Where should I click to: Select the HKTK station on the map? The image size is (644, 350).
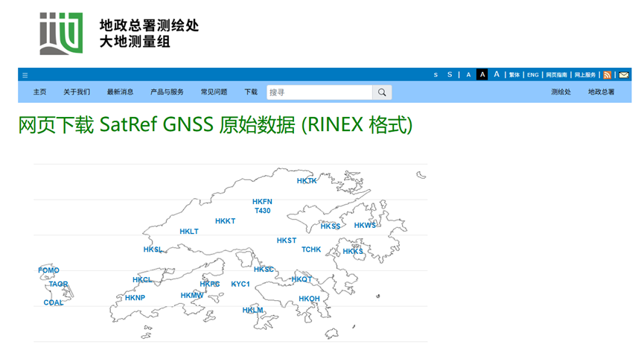pos(307,181)
